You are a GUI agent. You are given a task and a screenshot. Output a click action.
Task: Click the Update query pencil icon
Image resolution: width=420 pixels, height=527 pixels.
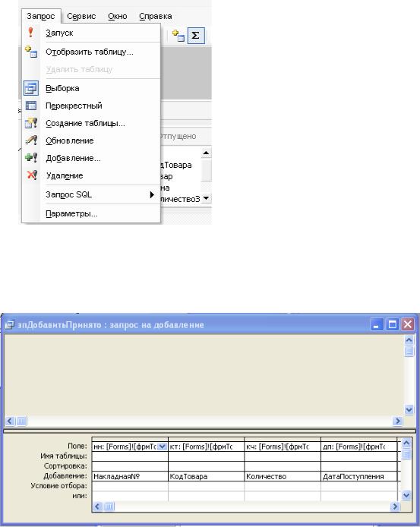coord(31,140)
